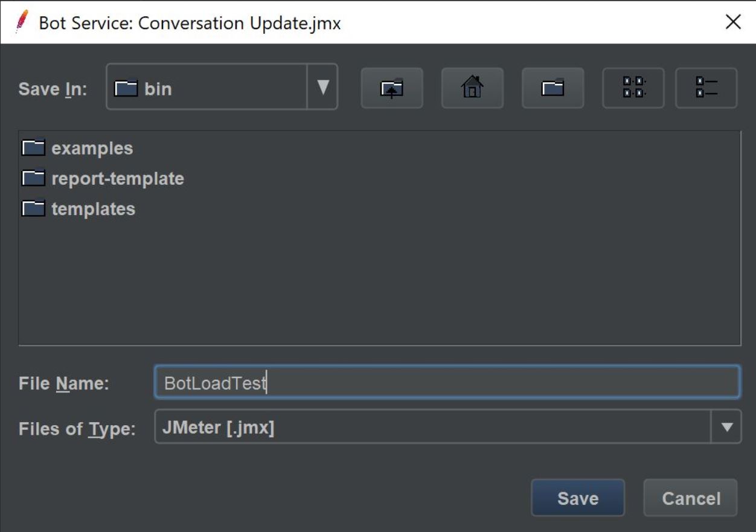
Task: Select the examples folder name
Action: 92,149
